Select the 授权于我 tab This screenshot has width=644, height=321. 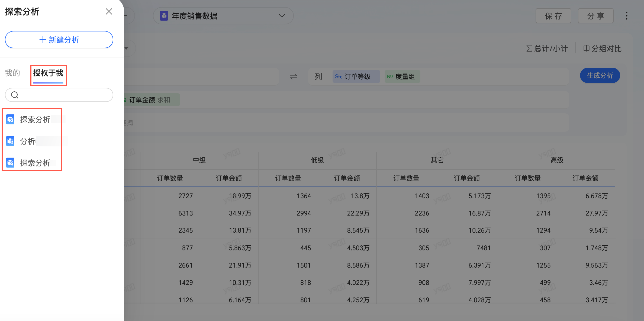[48, 73]
